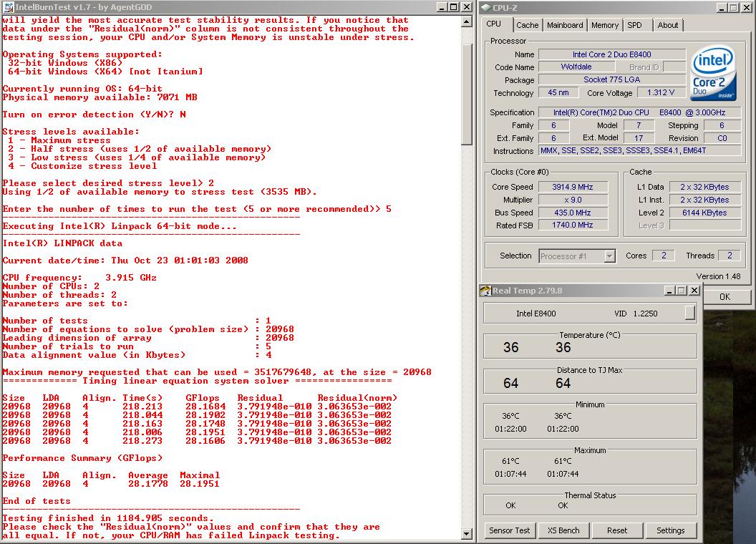The image size is (756, 544).
Task: Run Sensor Test in Real Temp
Action: pyautogui.click(x=509, y=530)
